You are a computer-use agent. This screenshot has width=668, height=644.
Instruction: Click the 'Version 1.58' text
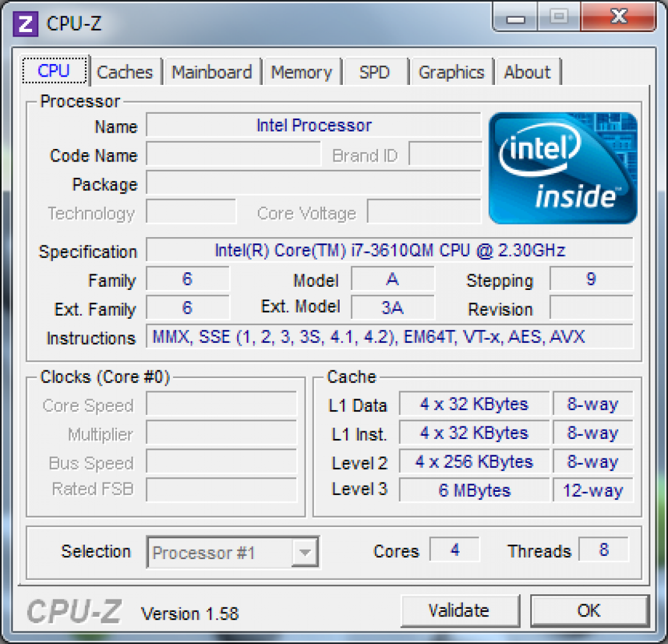point(190,614)
